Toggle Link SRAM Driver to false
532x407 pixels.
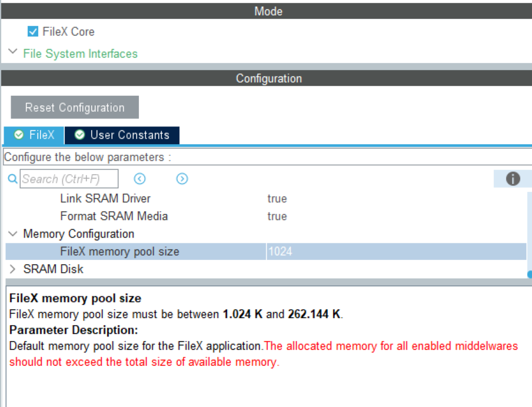(277, 199)
